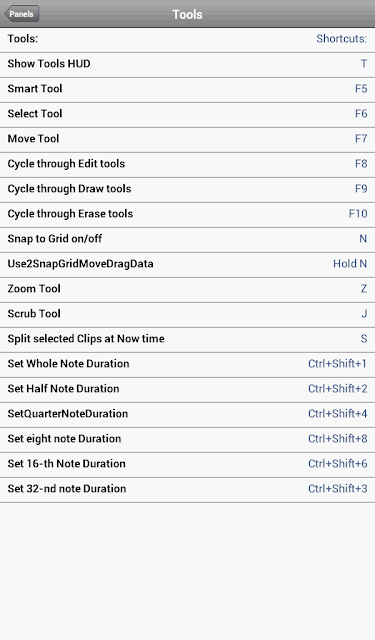Choose the Move Tool entry
The image size is (375, 640).
(x=187, y=140)
